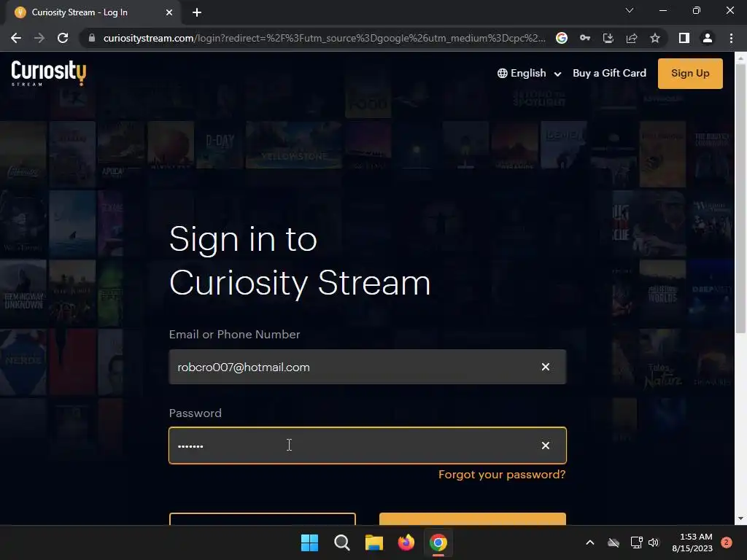The image size is (747, 560).
Task: Launch Firefox from the taskbar
Action: tap(406, 542)
